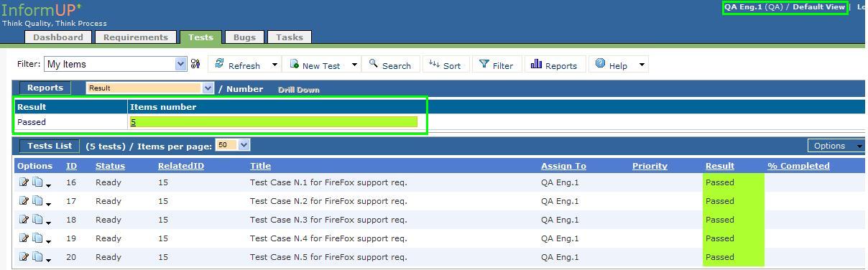
Task: Click RelatedID 15 of test 20
Action: 163,257
